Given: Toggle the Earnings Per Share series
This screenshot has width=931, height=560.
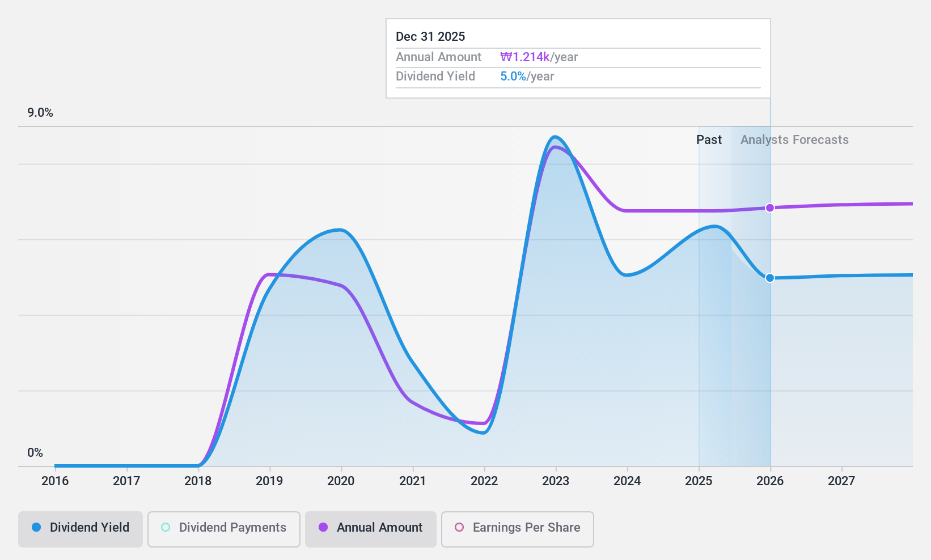Looking at the screenshot, I should click(x=518, y=529).
